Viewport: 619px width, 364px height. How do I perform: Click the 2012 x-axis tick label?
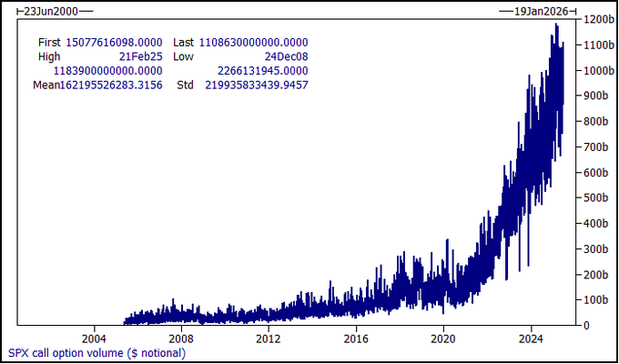(269, 339)
